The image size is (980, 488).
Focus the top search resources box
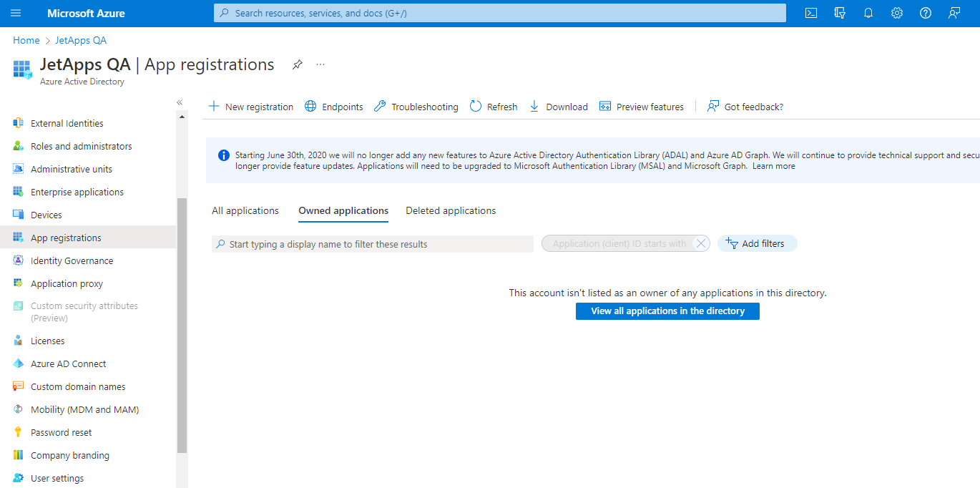(500, 13)
